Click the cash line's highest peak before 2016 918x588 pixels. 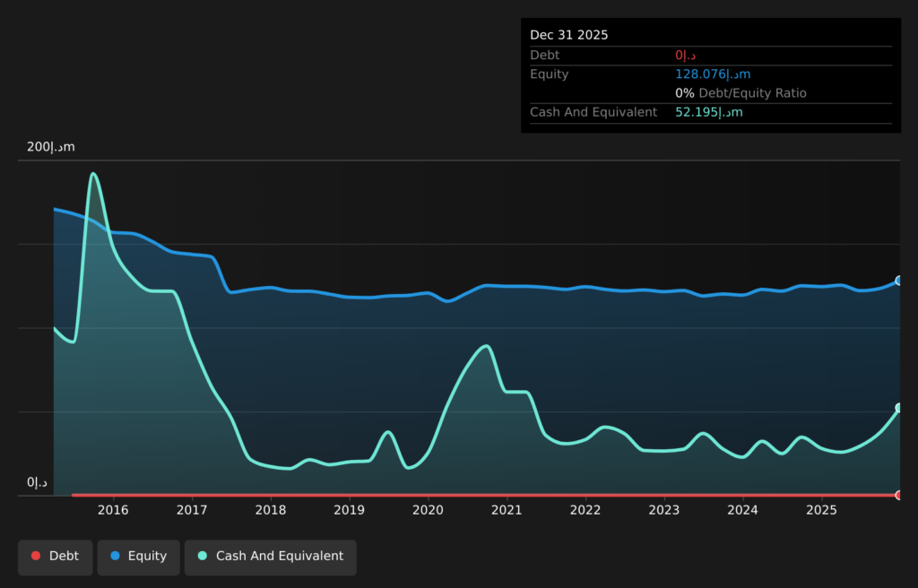tap(92, 174)
